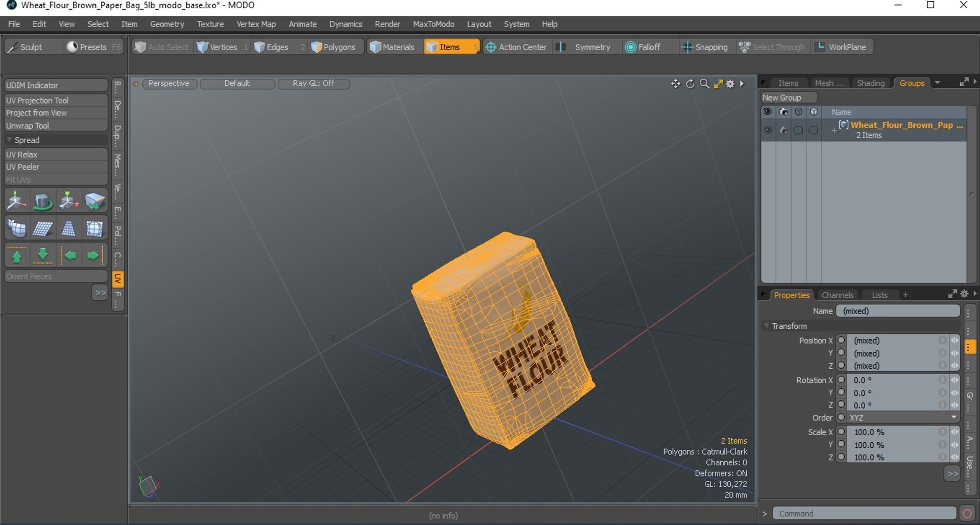This screenshot has height=525, width=980.
Task: Click the Name field showing (mixed)
Action: tap(898, 311)
